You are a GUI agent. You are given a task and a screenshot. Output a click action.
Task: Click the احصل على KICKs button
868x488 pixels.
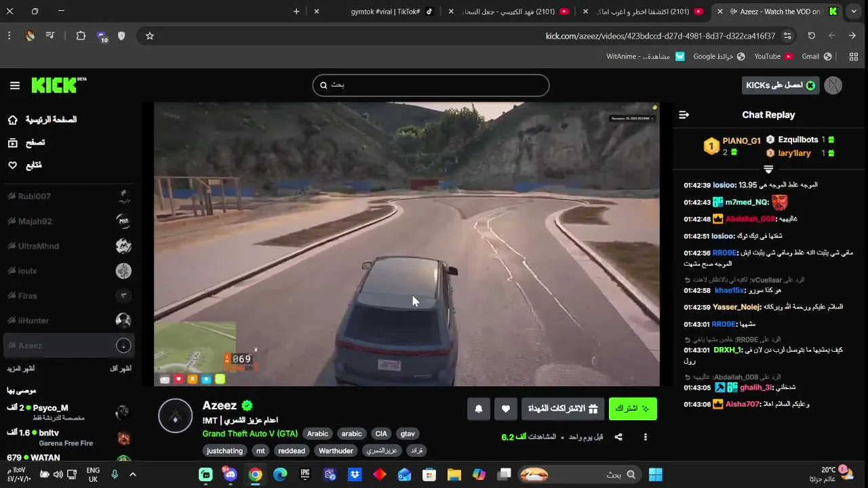(781, 85)
